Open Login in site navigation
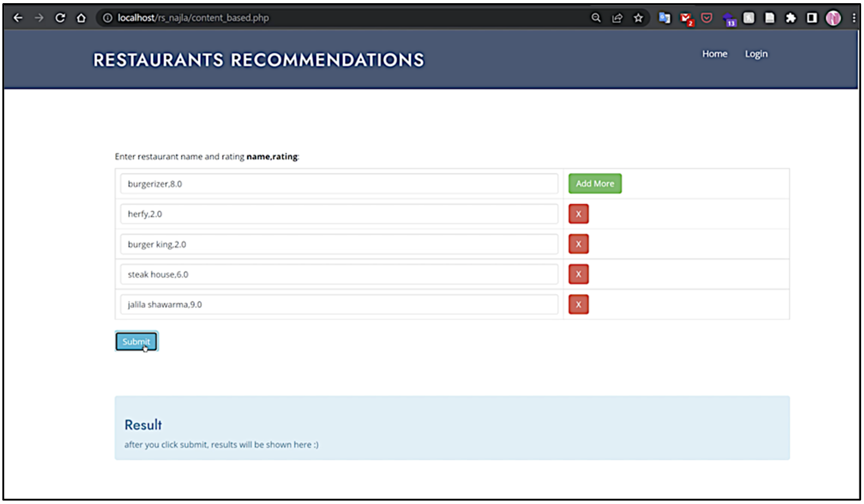Image resolution: width=864 pixels, height=504 pixels. click(756, 54)
